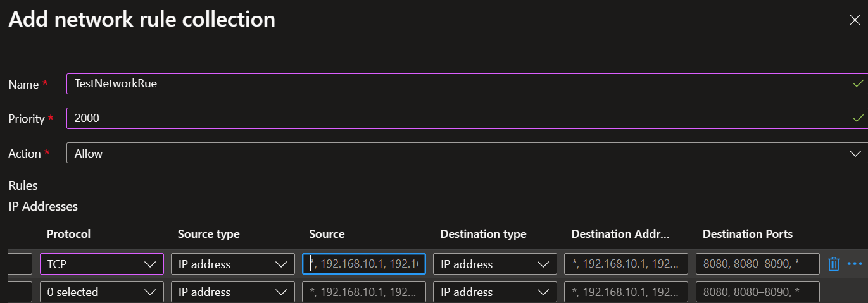This screenshot has height=303, width=868.
Task: Close the Add network rule collection pane
Action: click(x=855, y=20)
